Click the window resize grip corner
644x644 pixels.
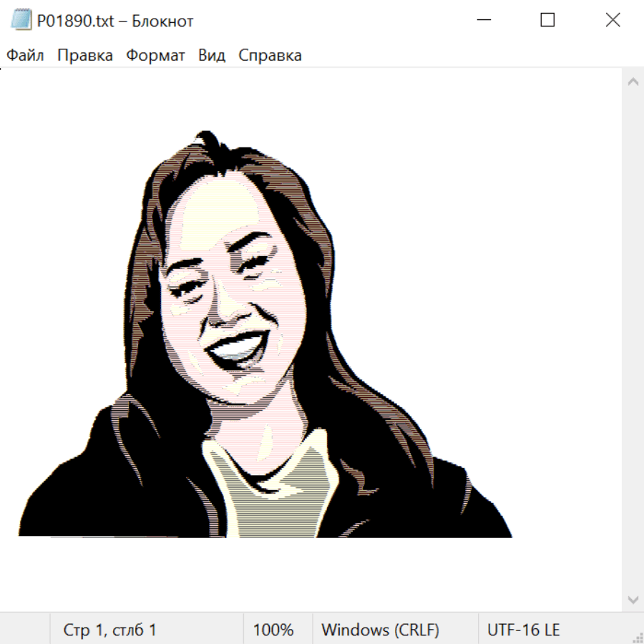(637, 637)
